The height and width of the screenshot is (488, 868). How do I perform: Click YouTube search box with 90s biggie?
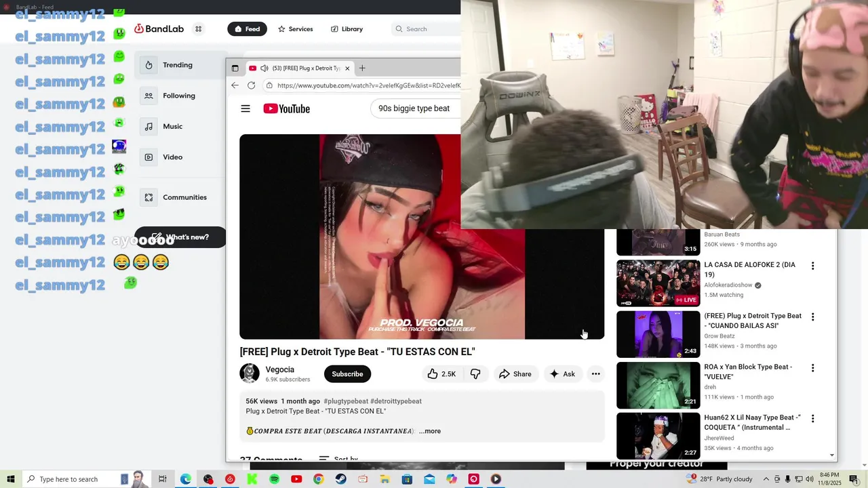click(415, 108)
